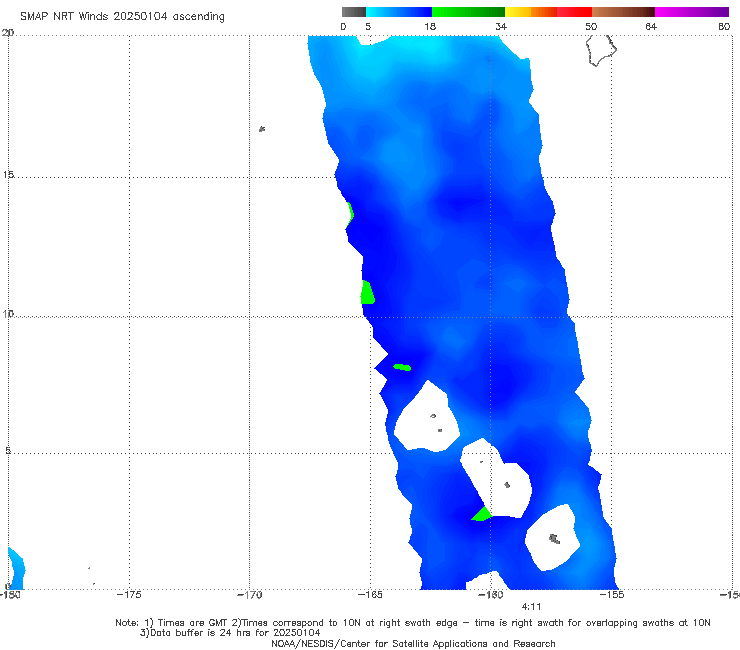740x650 pixels.
Task: Click the note line starting "Note: 1) Times are GMT"
Action: pyautogui.click(x=412, y=623)
